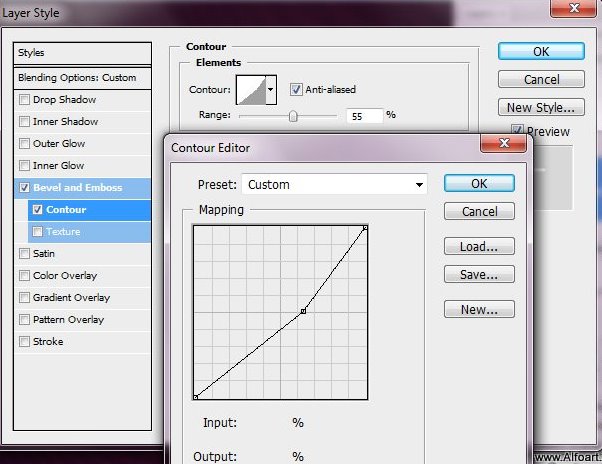
Task: Enable the Texture sub-option checkbox
Action: (38, 232)
